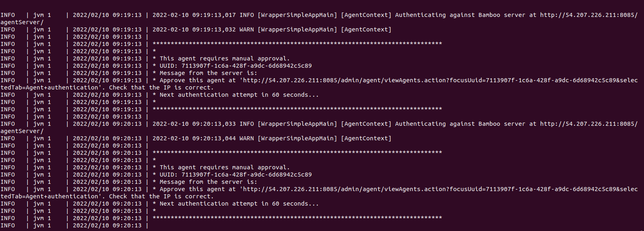Click 'Message from the server is:' at 09:20:13
Viewport: 644px width, 231px height.
(208, 182)
